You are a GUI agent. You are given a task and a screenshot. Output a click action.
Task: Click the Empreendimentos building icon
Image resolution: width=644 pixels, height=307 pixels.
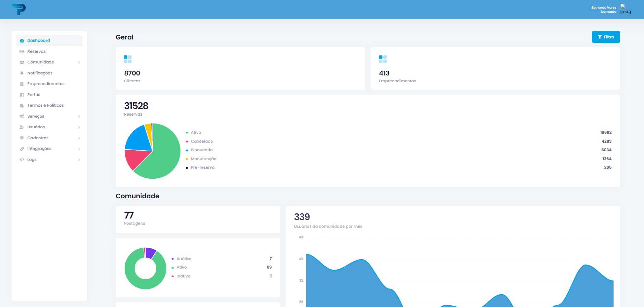22,84
